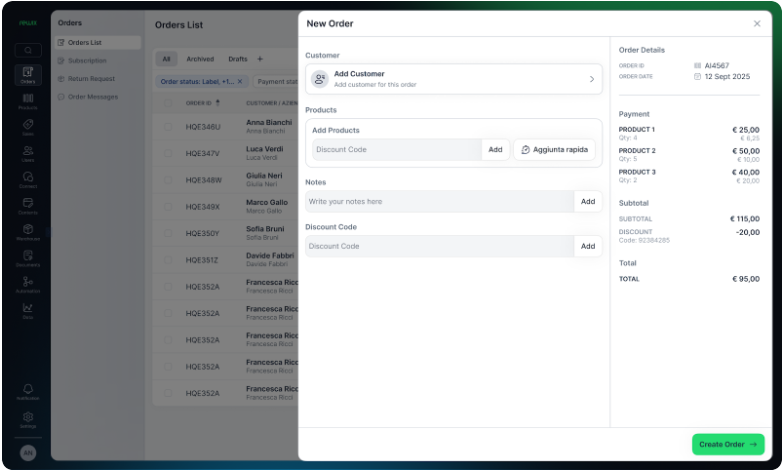This screenshot has height=470, width=784.
Task: Click the Data chart icon in sidebar
Action: (28, 309)
